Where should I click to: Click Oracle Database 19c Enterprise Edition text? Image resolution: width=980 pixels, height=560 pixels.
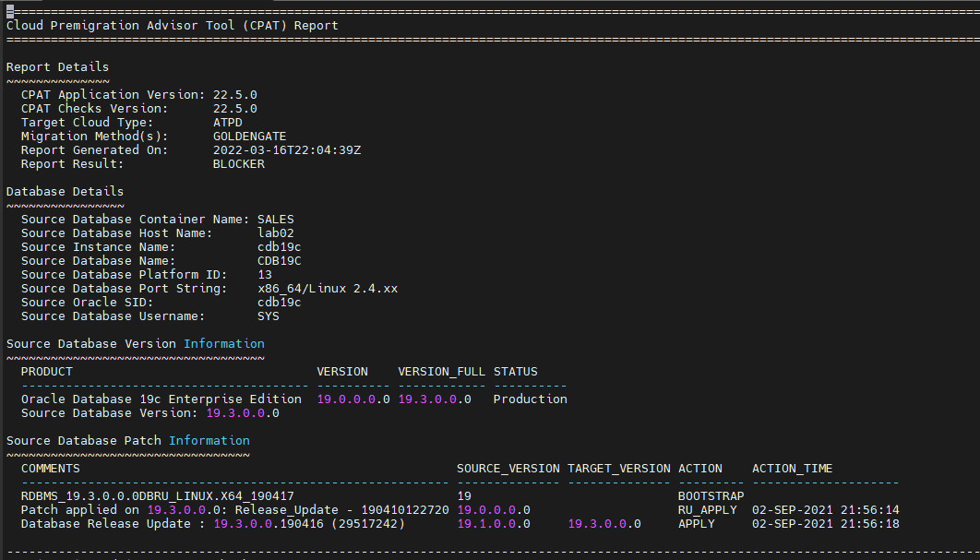(161, 399)
